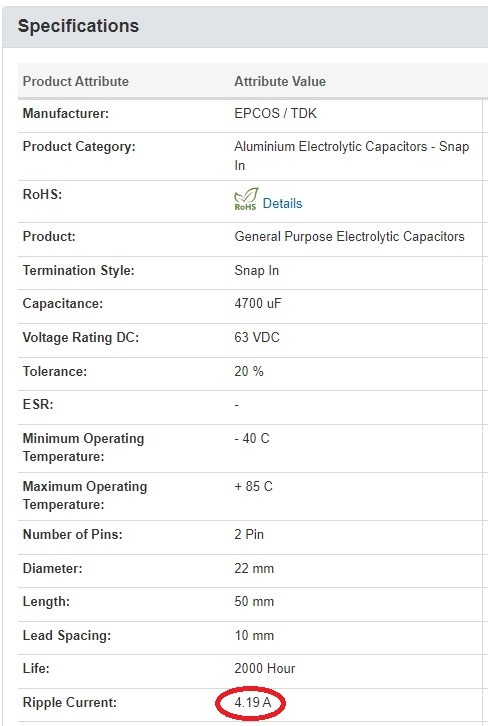This screenshot has height=726, width=488.
Task: Open the RoHS Details link
Action: click(282, 203)
